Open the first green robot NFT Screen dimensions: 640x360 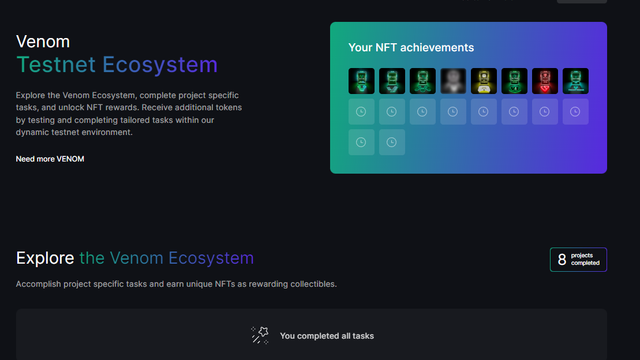pyautogui.click(x=361, y=81)
